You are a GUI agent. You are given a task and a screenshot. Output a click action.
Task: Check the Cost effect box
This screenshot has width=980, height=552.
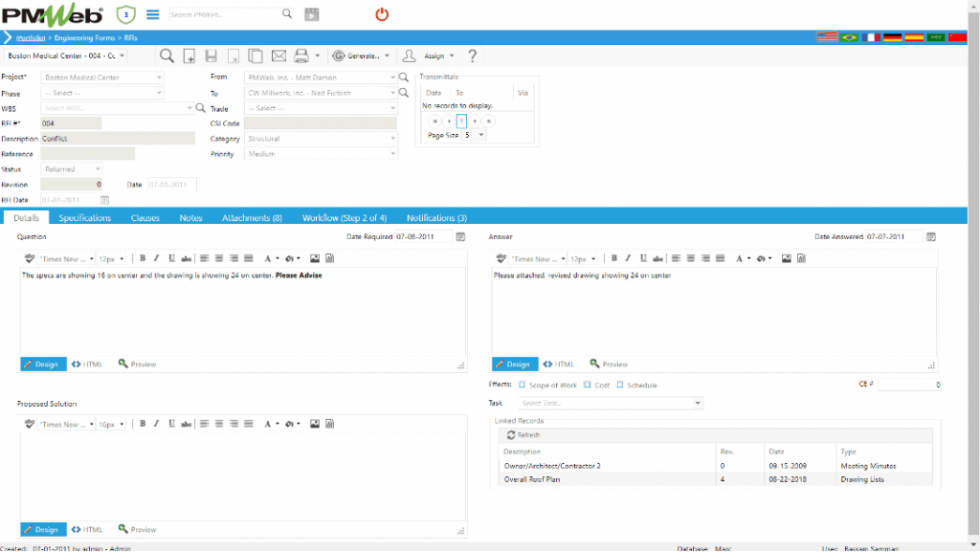click(587, 385)
